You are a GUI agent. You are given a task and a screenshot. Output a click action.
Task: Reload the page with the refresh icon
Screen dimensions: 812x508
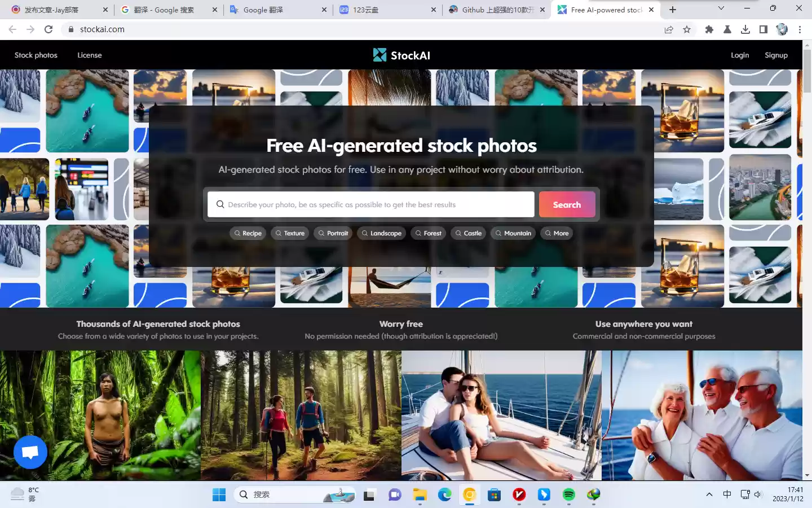[48, 29]
